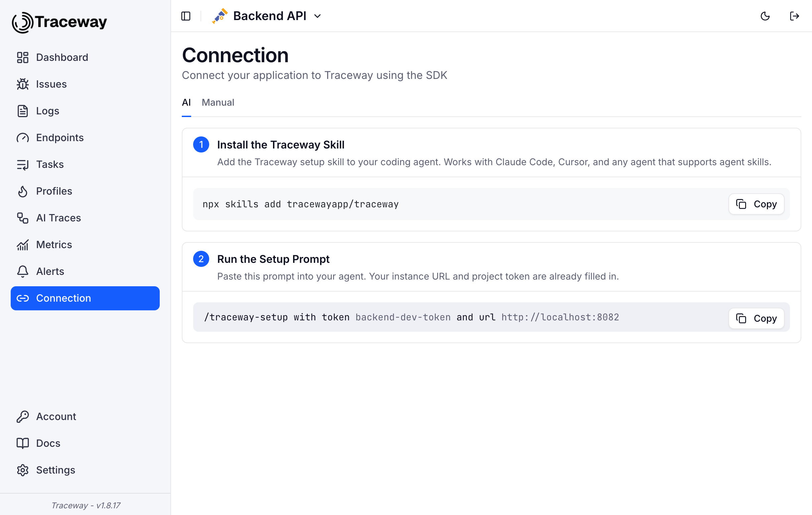Toggle dark mode with moon icon

[765, 16]
